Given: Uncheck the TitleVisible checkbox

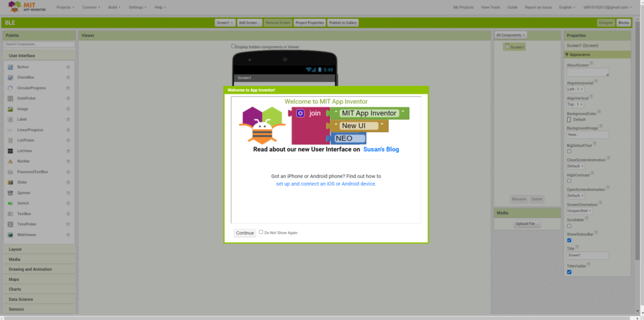Looking at the screenshot, I should [x=569, y=272].
